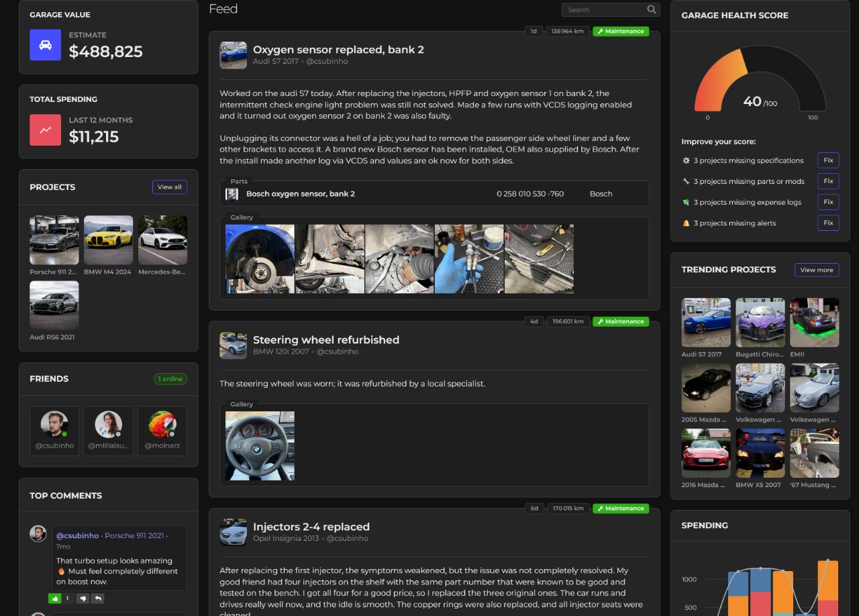The image size is (859, 616).
Task: Click the search magnifier icon
Action: (651, 9)
